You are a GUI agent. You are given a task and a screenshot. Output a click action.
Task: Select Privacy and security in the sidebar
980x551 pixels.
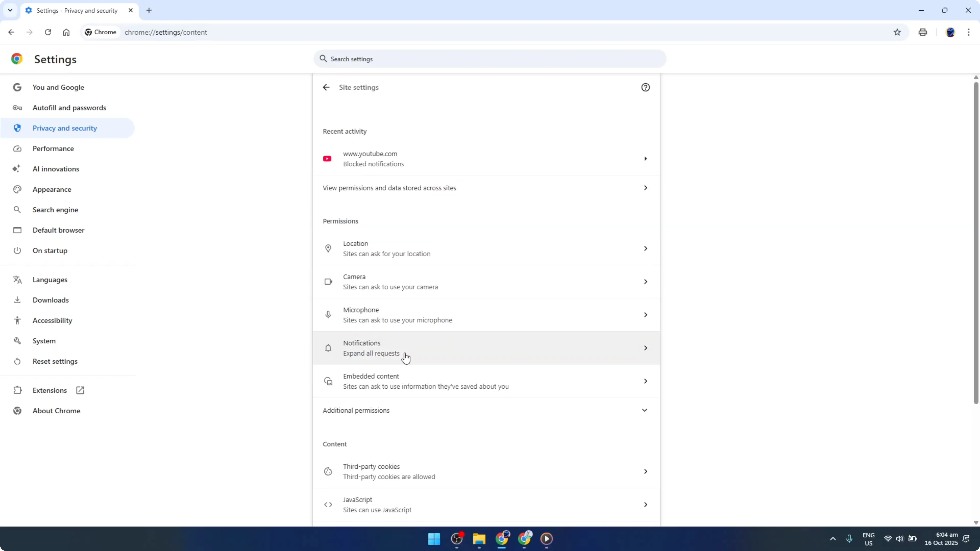coord(65,128)
